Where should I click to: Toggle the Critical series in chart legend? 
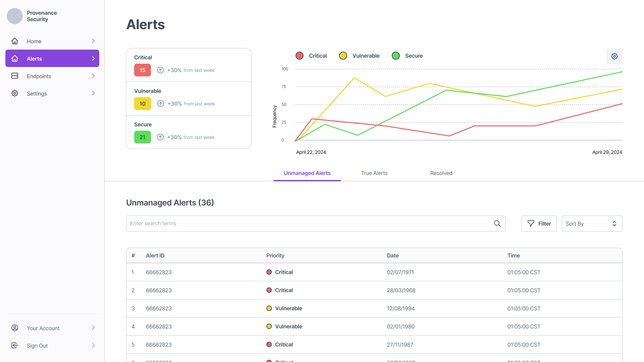[x=311, y=56]
